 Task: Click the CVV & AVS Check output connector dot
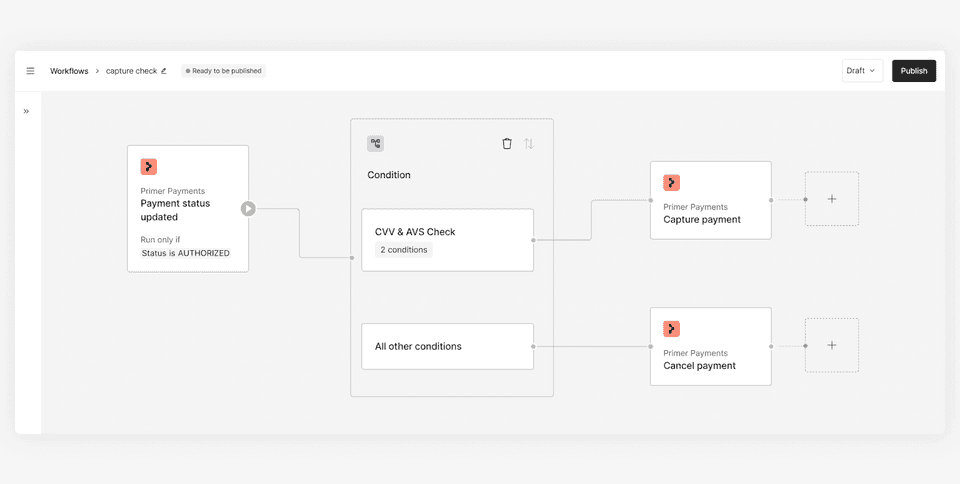coord(533,240)
